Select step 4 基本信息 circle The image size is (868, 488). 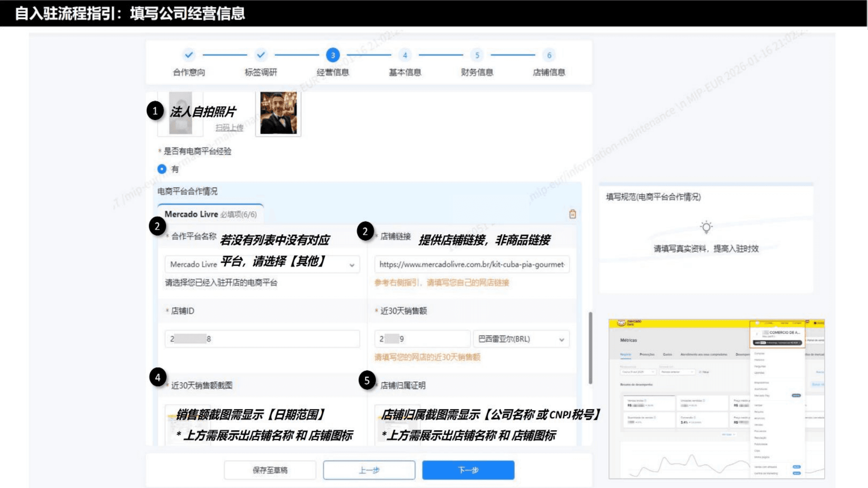pyautogui.click(x=405, y=55)
